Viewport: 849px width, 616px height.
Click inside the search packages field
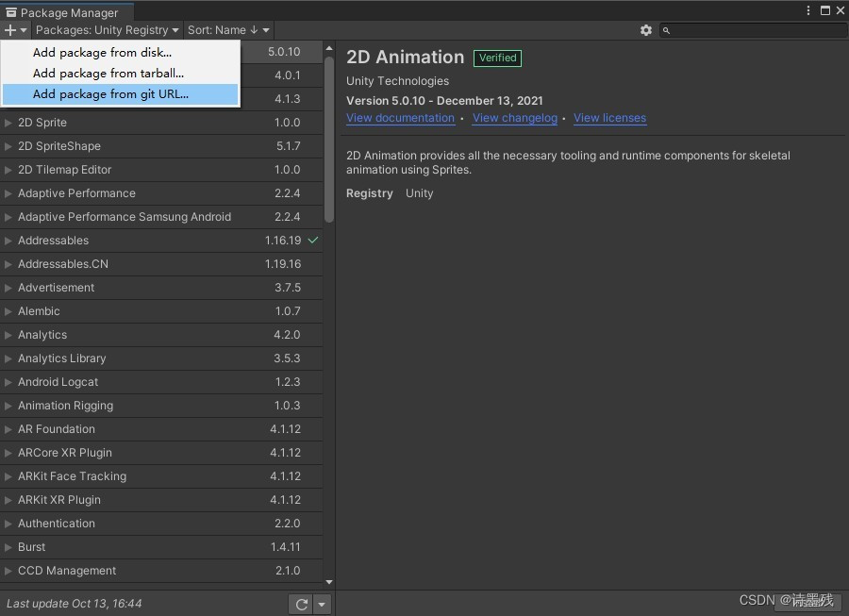(745, 29)
